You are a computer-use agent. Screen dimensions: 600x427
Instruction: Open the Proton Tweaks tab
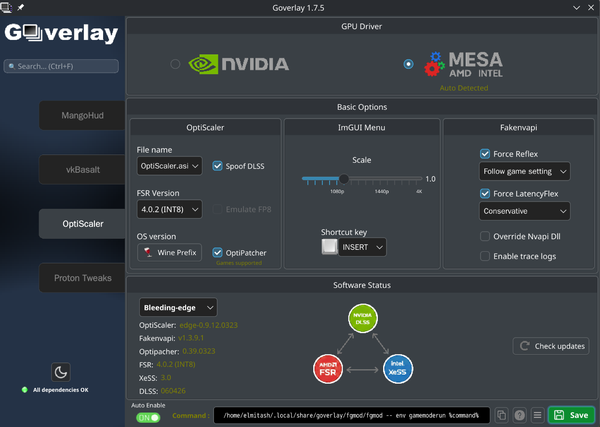(x=82, y=277)
